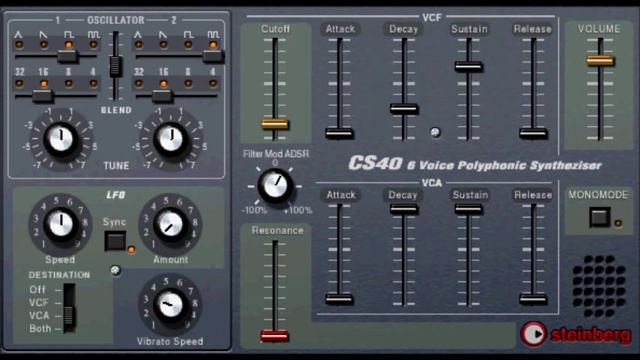Click the VCA Sustain slider handle
This screenshot has height=360, width=640.
tap(469, 209)
